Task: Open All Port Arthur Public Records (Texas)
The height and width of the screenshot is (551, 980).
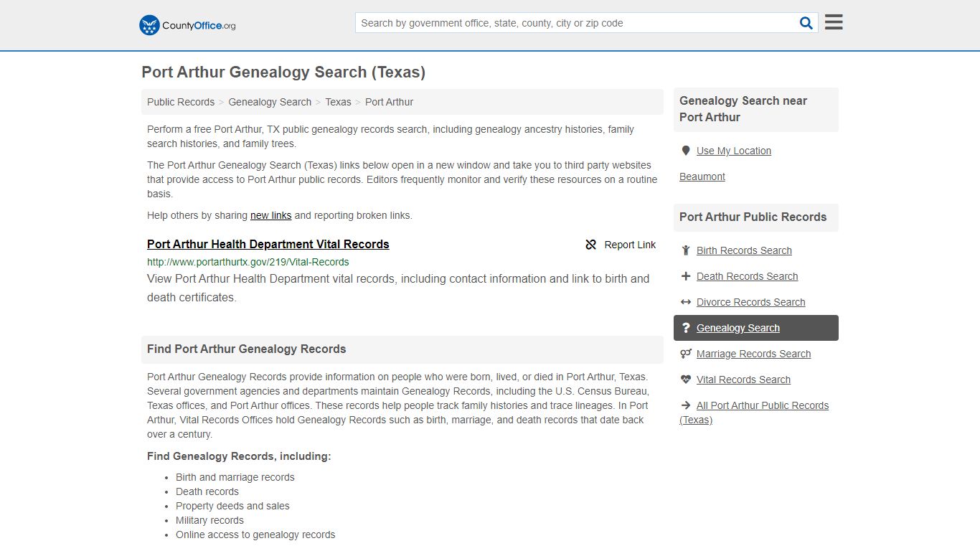Action: 754,413
